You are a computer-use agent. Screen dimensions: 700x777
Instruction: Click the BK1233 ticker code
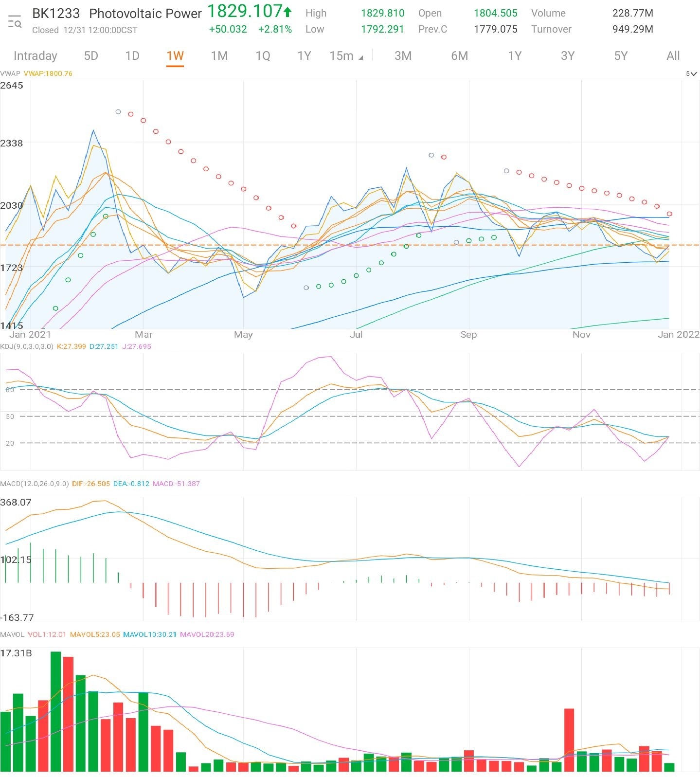click(x=56, y=14)
